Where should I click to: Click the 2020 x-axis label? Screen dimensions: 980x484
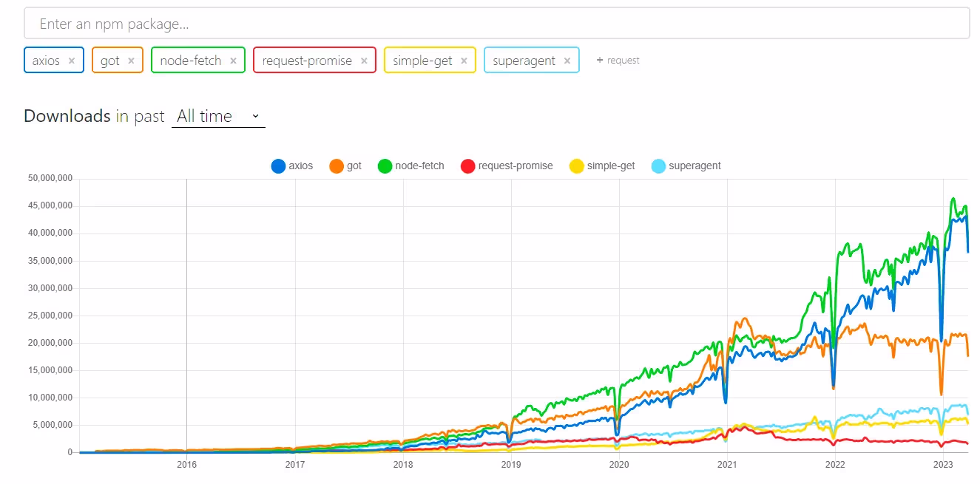coord(619,465)
